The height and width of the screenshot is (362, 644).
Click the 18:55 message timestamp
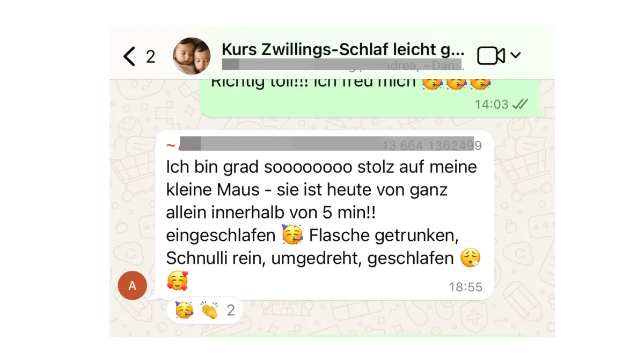click(x=465, y=287)
